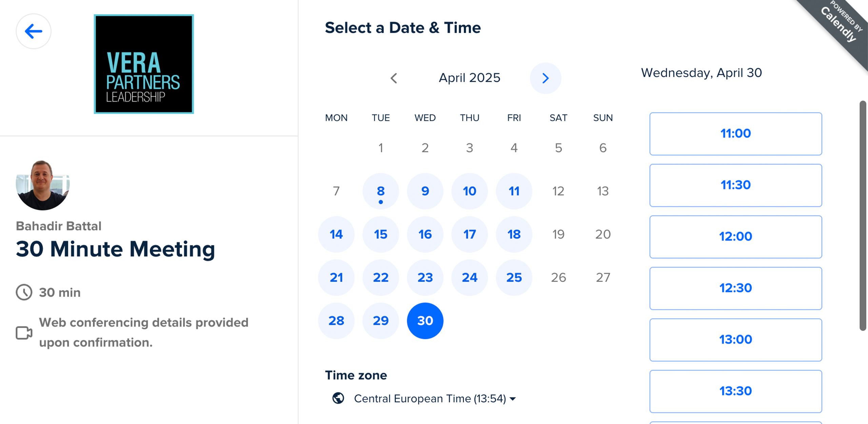The width and height of the screenshot is (868, 424).
Task: Click the time slots vertical scrollbar
Action: tap(863, 215)
